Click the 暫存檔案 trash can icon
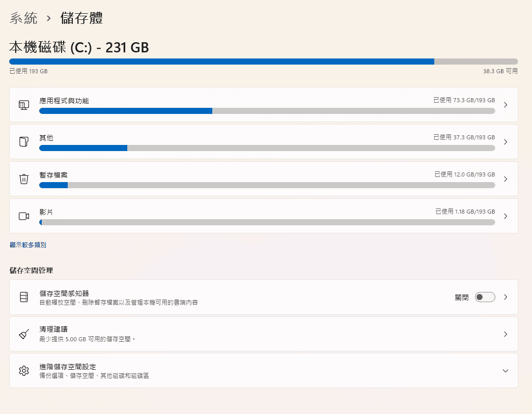This screenshot has height=414, width=532. tap(24, 179)
